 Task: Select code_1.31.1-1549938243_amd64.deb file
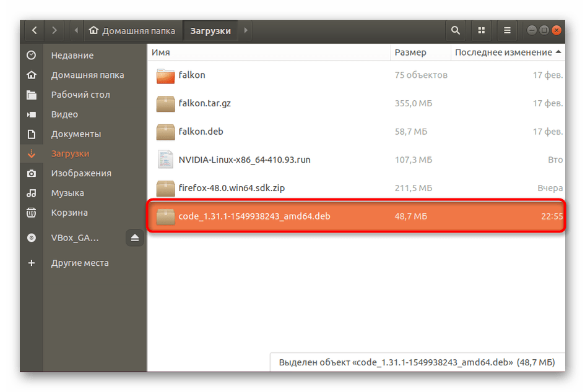357,216
